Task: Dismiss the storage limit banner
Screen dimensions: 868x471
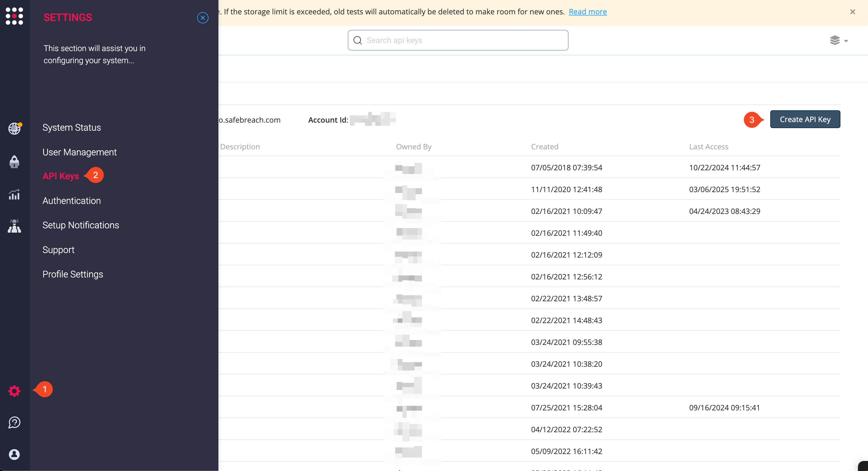Action: [852, 12]
